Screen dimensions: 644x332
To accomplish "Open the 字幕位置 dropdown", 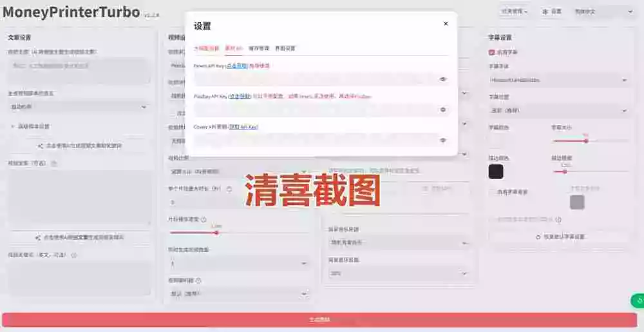I will (559, 110).
